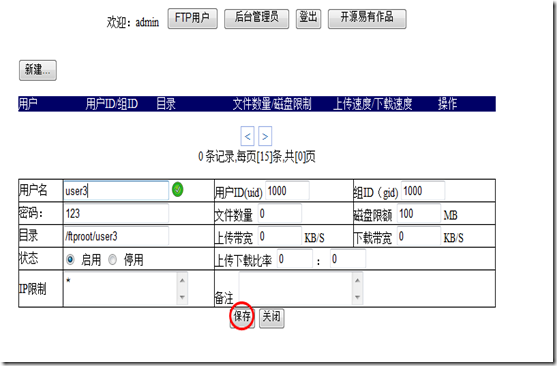Open 开源易有作品 page
Viewport: 557px width, 366px height.
pos(367,18)
